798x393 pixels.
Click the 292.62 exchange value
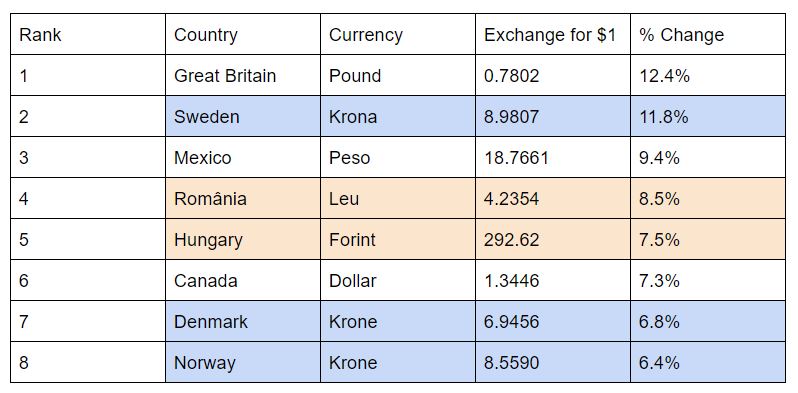tap(553, 239)
